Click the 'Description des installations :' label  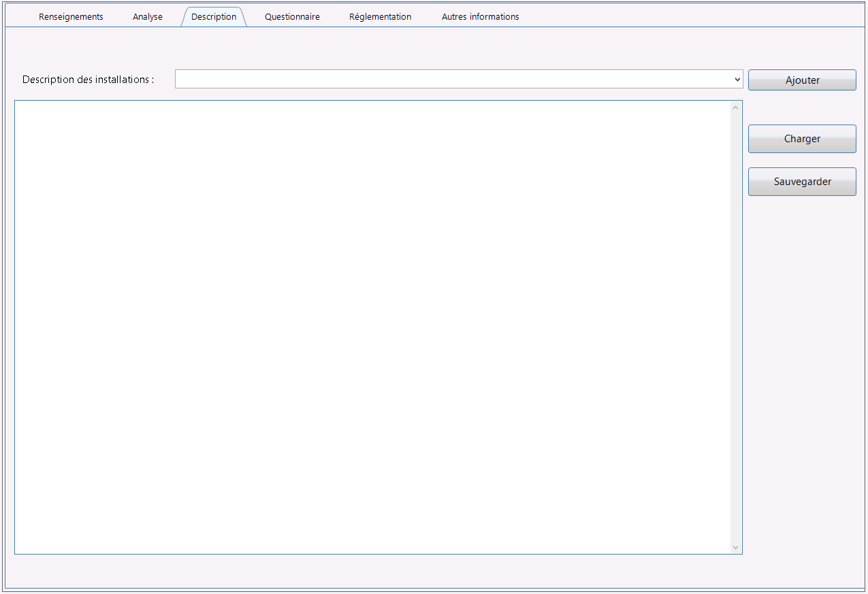coord(89,80)
